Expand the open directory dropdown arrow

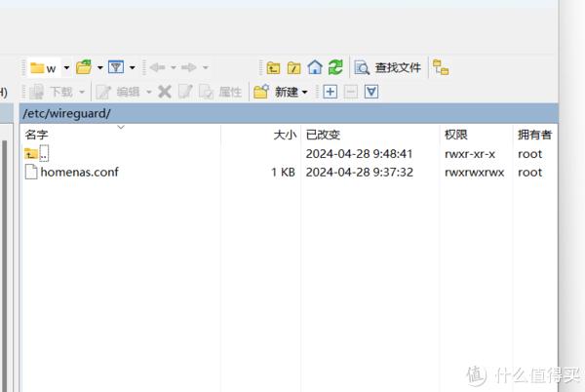(x=100, y=68)
